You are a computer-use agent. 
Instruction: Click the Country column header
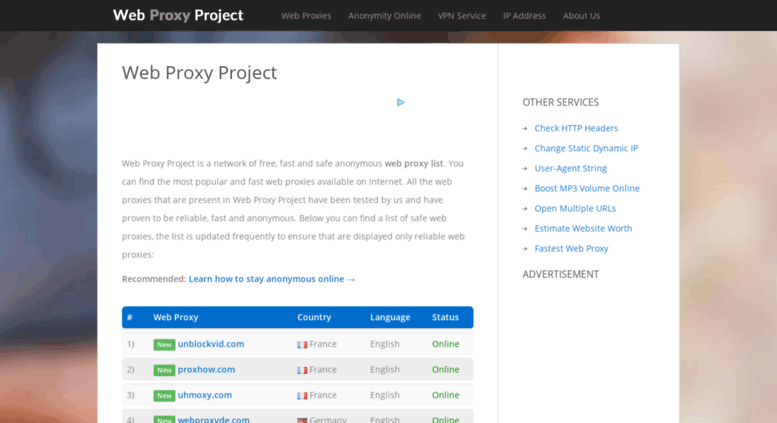click(x=314, y=317)
